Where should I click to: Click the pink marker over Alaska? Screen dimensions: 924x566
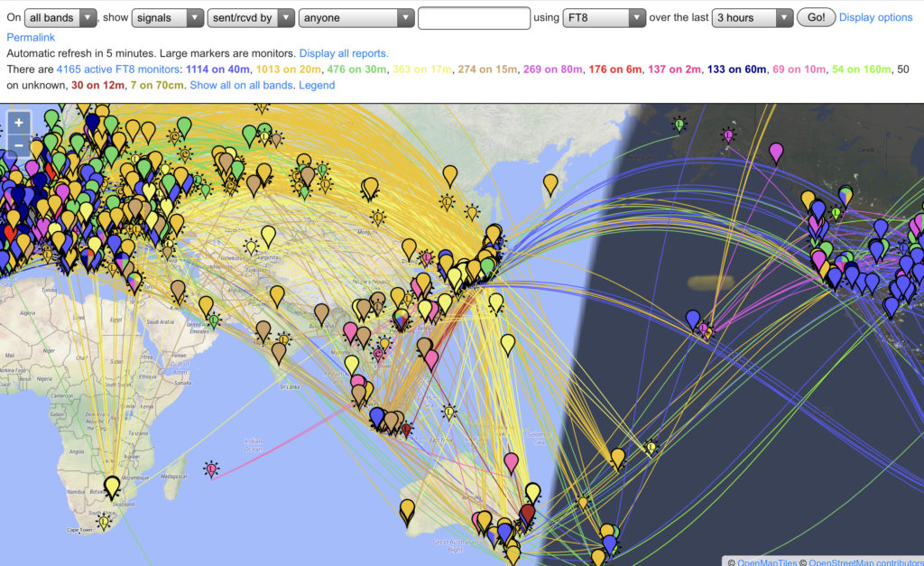click(775, 151)
